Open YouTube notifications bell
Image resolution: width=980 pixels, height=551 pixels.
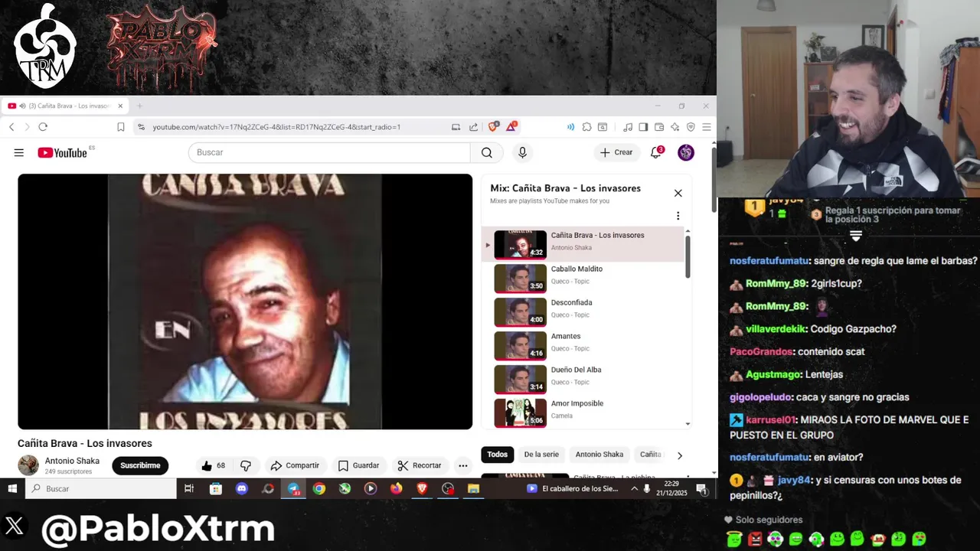[655, 152]
